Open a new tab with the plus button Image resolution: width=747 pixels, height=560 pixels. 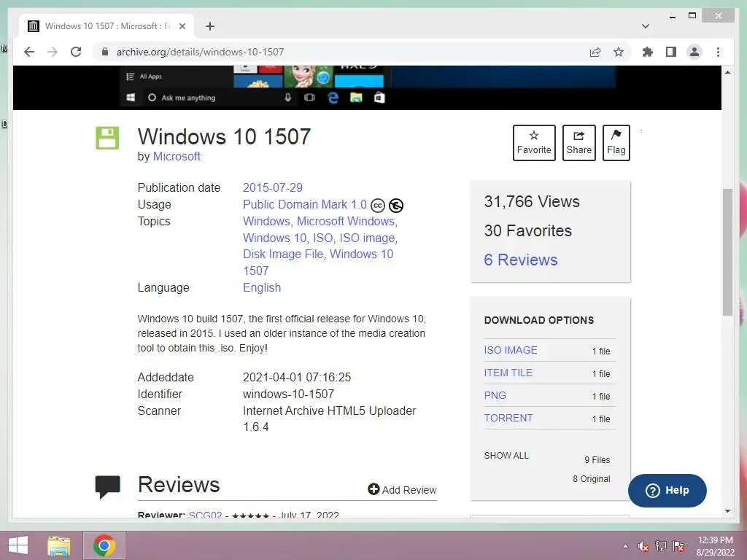[x=210, y=26]
